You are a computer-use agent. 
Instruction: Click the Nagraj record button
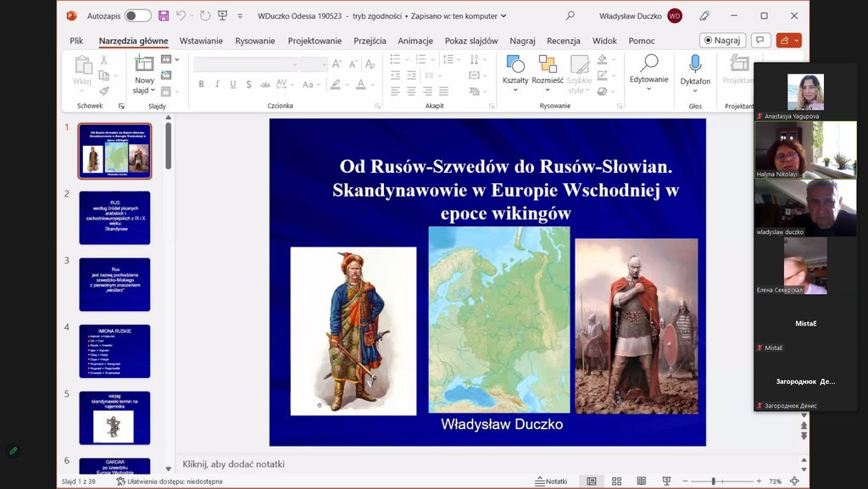[x=722, y=40]
